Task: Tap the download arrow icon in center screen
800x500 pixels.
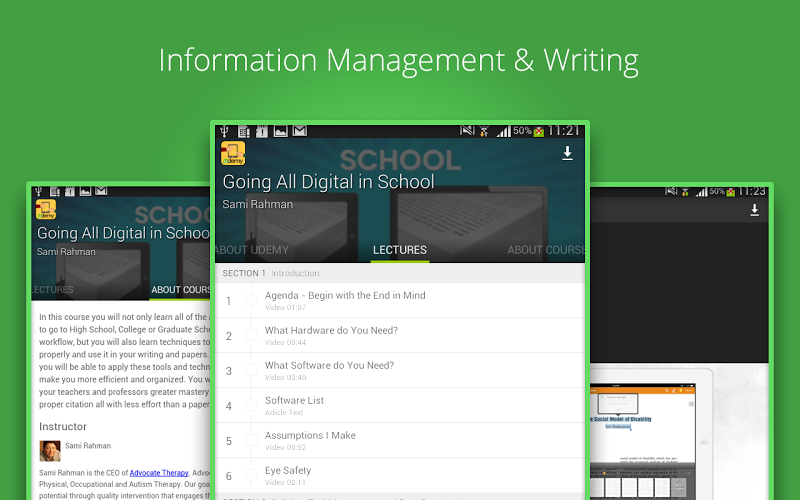Action: tap(567, 154)
